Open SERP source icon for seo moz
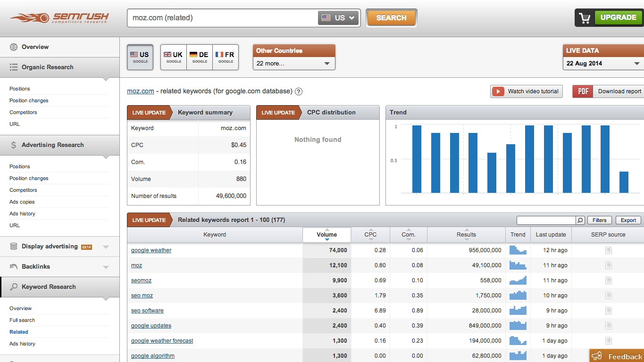 [608, 296]
